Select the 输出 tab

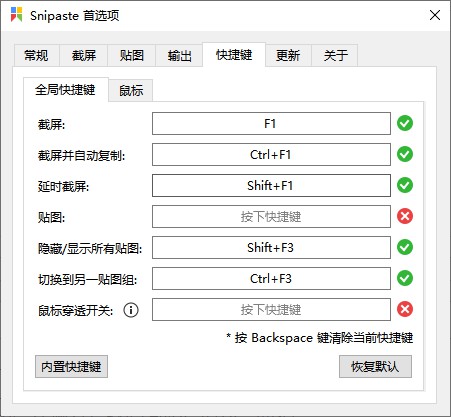(179, 55)
